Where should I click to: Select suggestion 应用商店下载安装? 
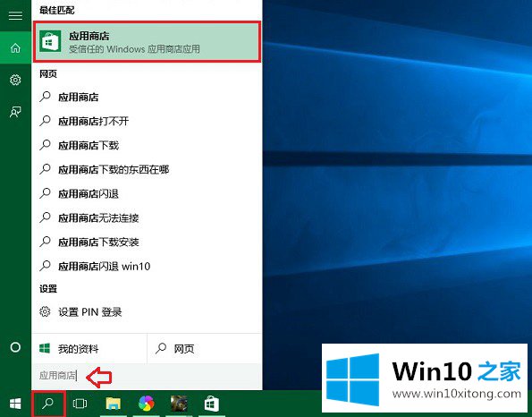pos(147,242)
